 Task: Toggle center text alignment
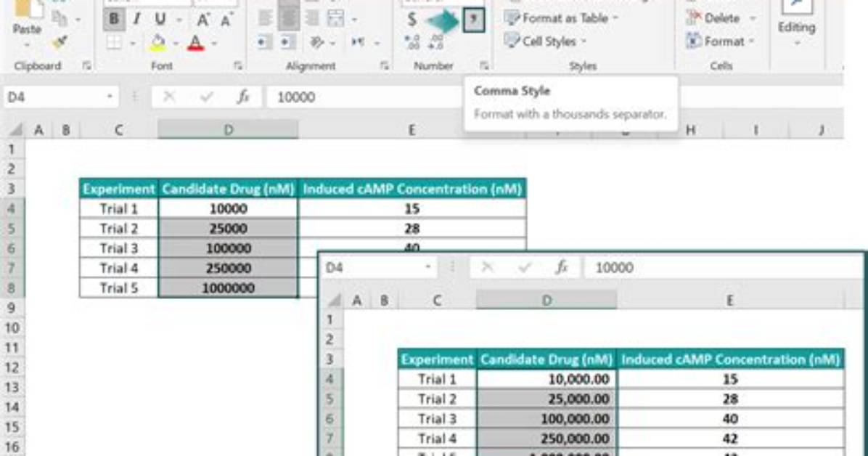click(288, 17)
